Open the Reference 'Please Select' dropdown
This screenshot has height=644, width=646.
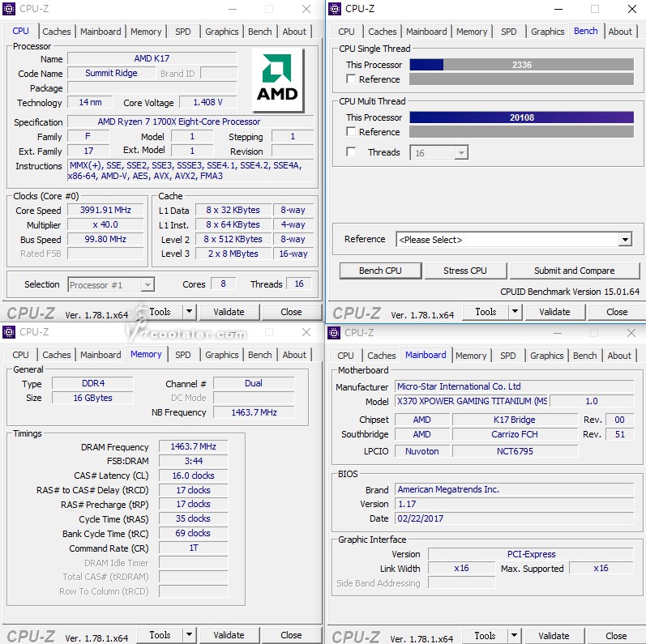[514, 239]
